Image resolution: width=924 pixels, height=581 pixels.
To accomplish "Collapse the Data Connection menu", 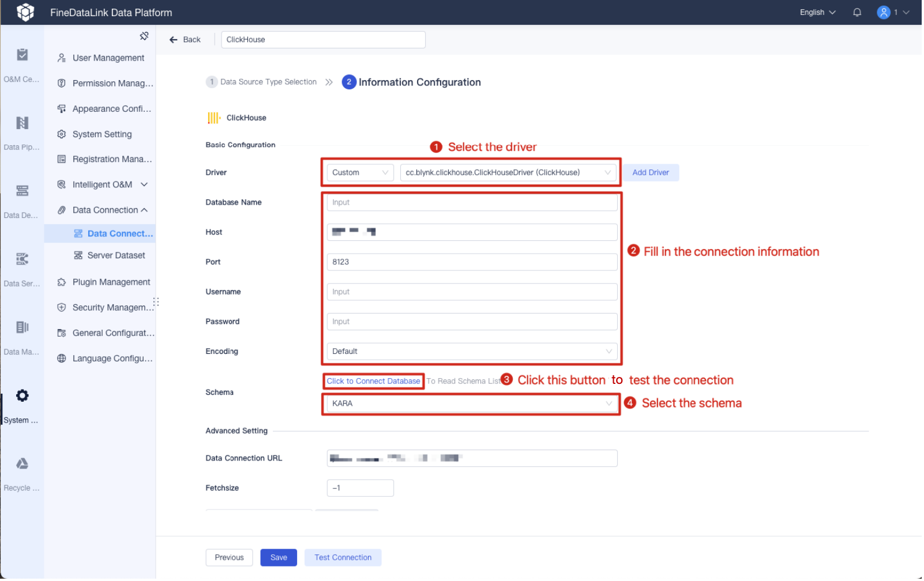I will [x=144, y=210].
